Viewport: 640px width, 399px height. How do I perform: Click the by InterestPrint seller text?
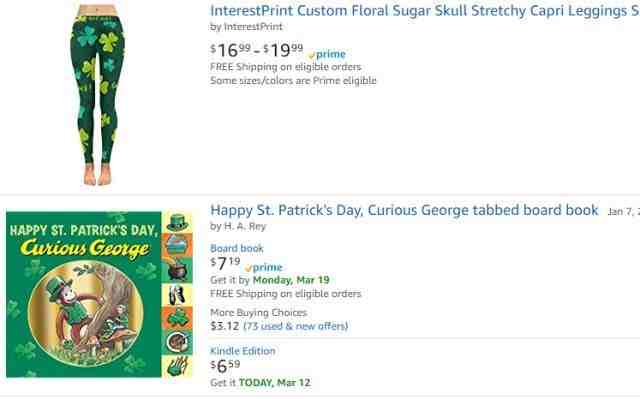246,27
